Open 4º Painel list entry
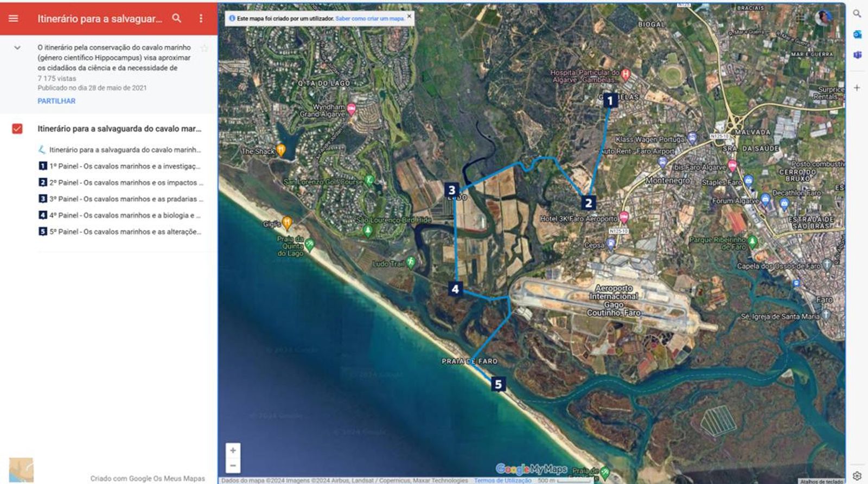The height and width of the screenshot is (484, 868). click(x=119, y=215)
